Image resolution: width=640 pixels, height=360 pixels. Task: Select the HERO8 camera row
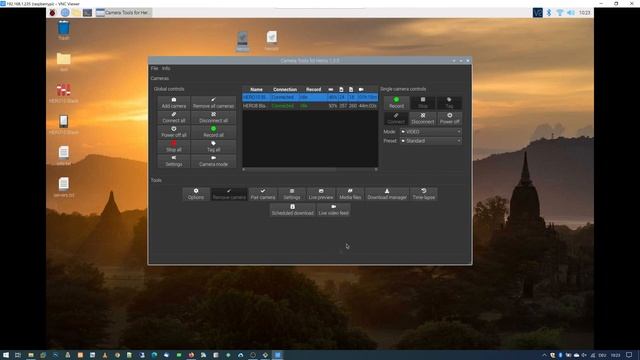tap(310, 106)
